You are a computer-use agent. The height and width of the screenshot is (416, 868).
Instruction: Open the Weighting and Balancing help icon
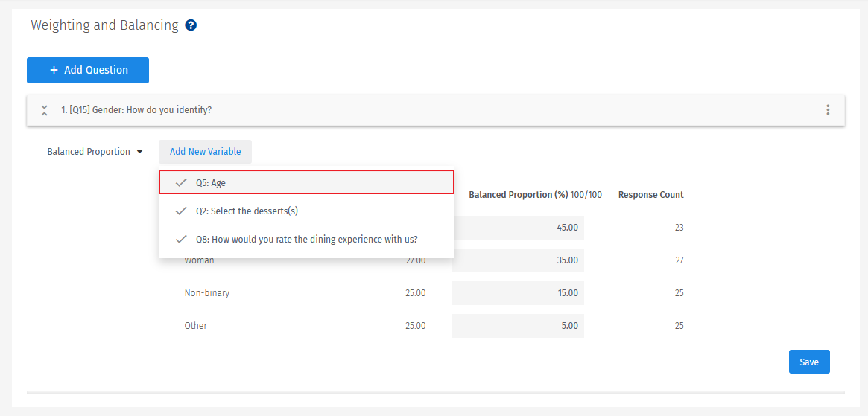191,25
